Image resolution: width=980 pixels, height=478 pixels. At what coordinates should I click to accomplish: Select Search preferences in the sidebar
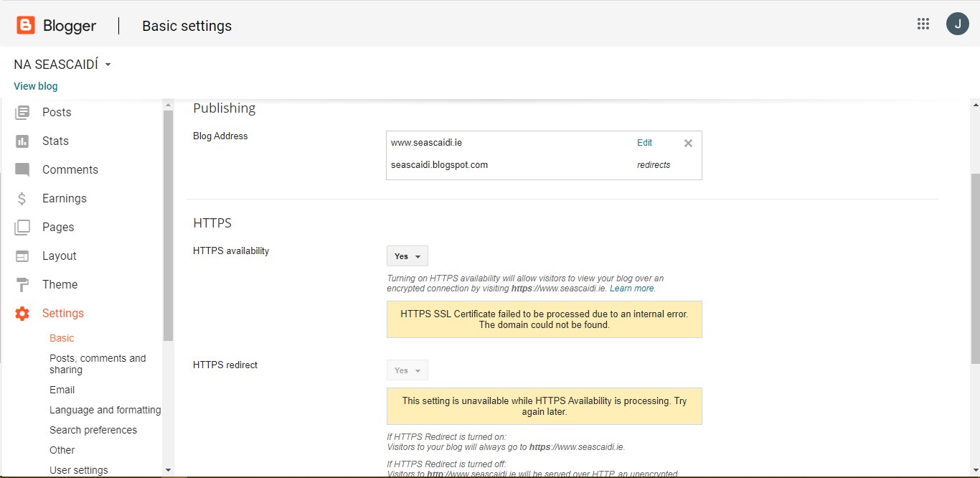point(93,430)
